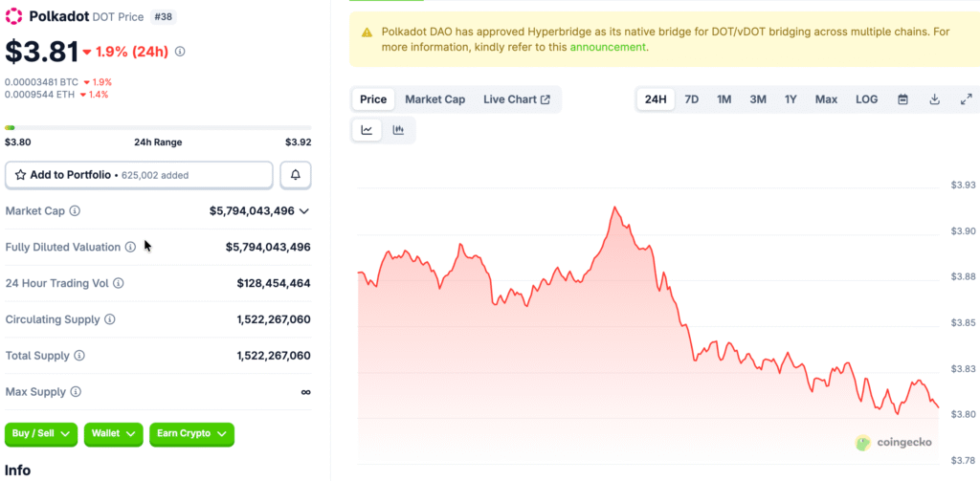The width and height of the screenshot is (980, 481).
Task: Open the Hyperbridge announcement link
Action: pyautogui.click(x=608, y=47)
